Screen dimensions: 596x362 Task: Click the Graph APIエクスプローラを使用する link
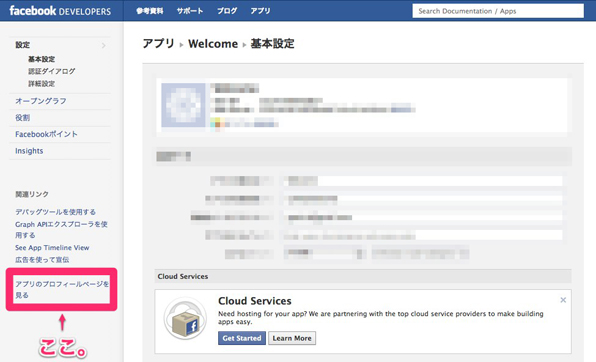pos(61,230)
